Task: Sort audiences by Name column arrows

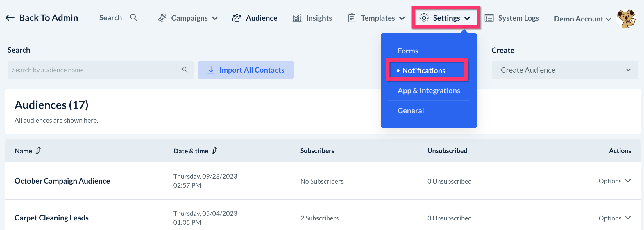Action: [38, 151]
